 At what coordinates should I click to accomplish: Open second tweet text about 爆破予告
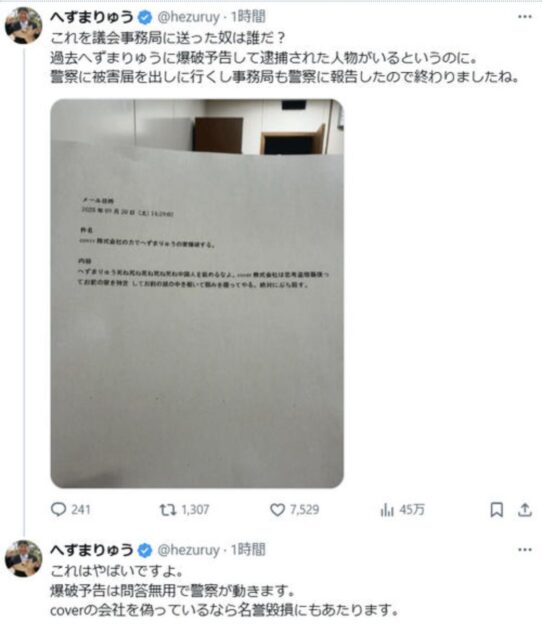tap(224, 591)
